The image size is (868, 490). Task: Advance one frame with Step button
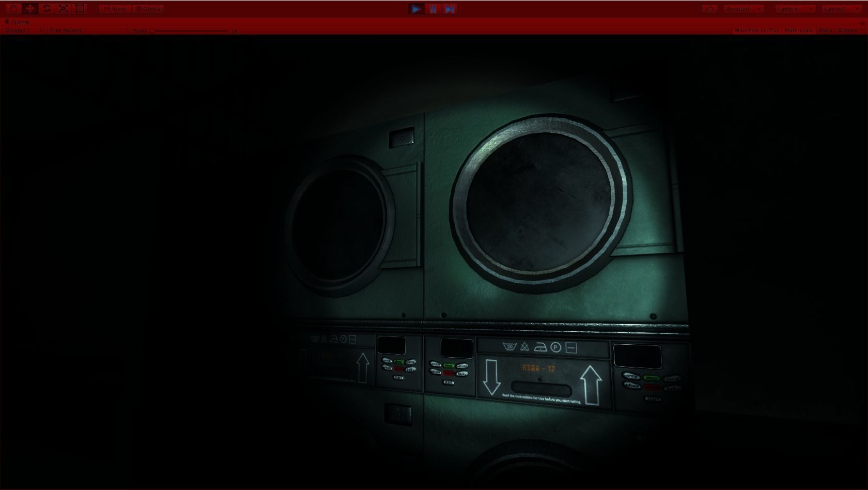(450, 9)
